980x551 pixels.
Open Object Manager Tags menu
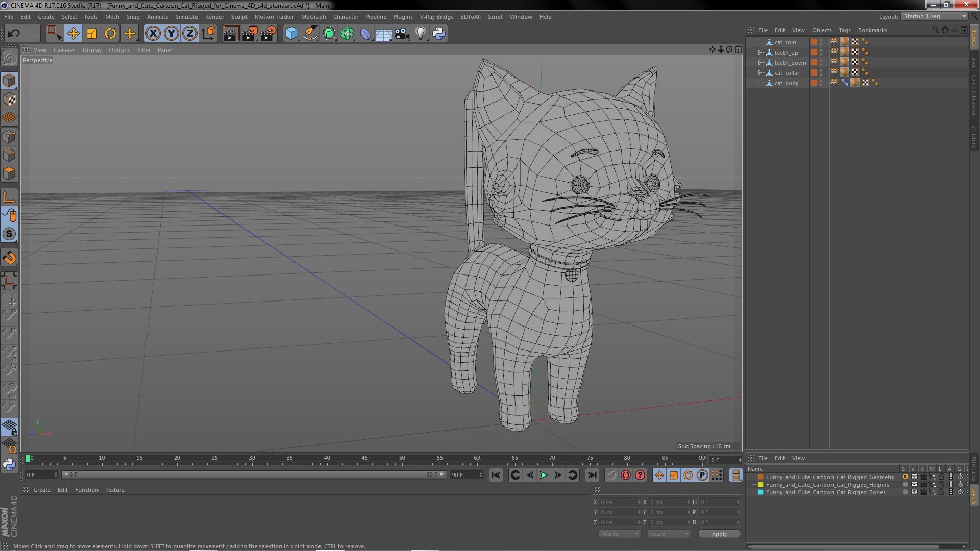click(x=845, y=30)
